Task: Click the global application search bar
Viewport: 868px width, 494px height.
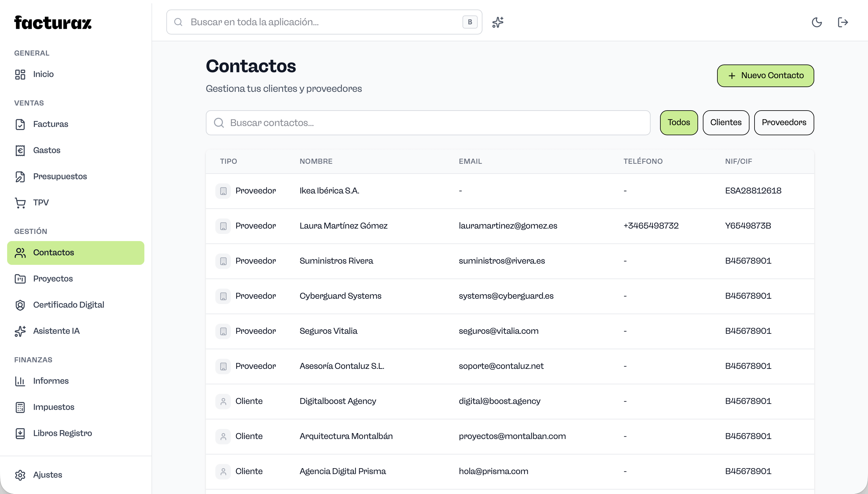Action: [324, 22]
